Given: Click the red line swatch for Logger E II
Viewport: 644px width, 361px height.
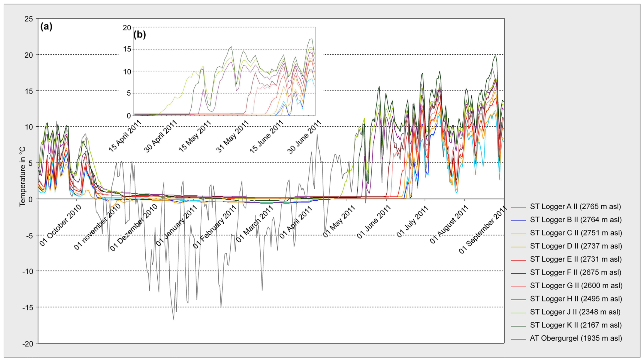Looking at the screenshot, I should 518,260.
